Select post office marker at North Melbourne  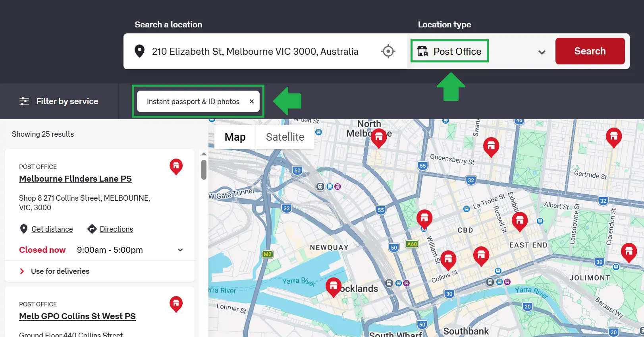tap(379, 138)
